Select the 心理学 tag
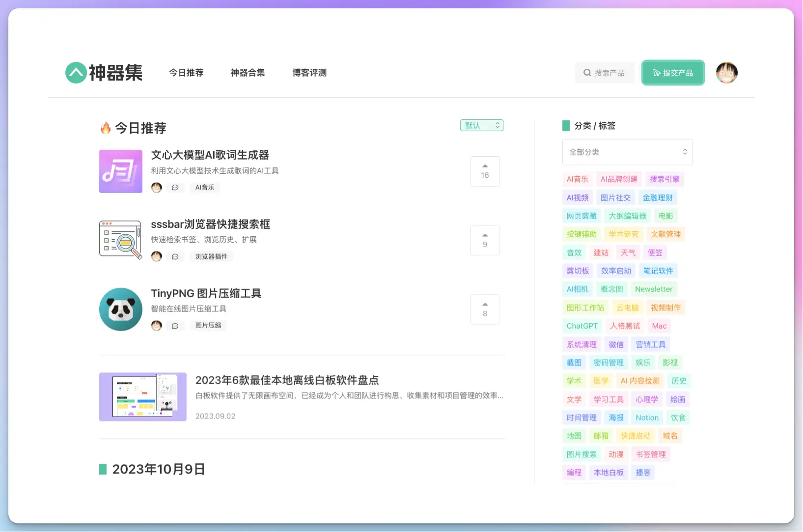Screen dimensions: 803x532 coord(647,399)
